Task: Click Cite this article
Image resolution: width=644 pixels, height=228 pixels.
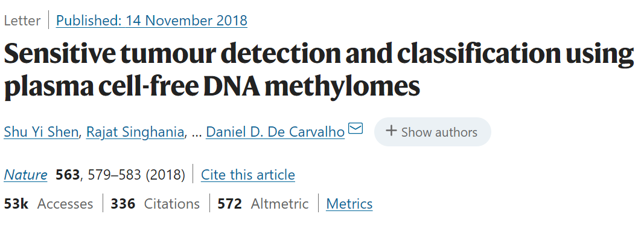Action: tap(247, 175)
